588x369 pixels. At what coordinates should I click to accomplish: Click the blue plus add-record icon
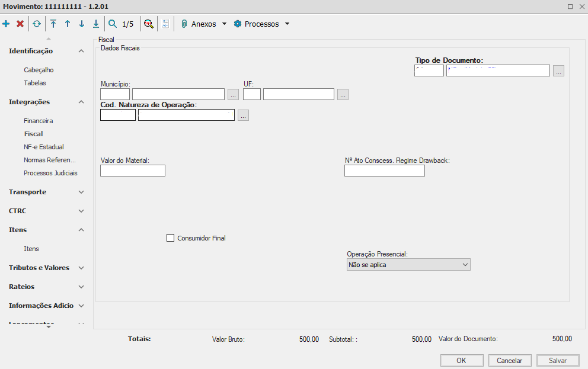point(6,24)
